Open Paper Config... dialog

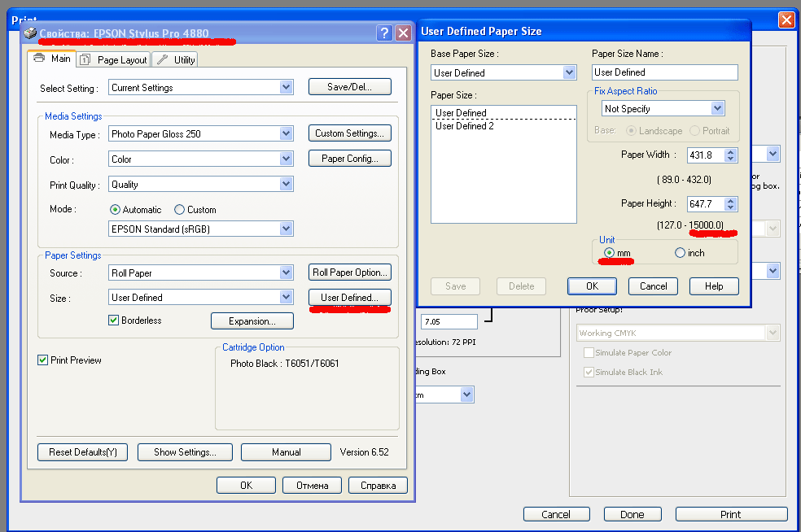click(x=350, y=159)
